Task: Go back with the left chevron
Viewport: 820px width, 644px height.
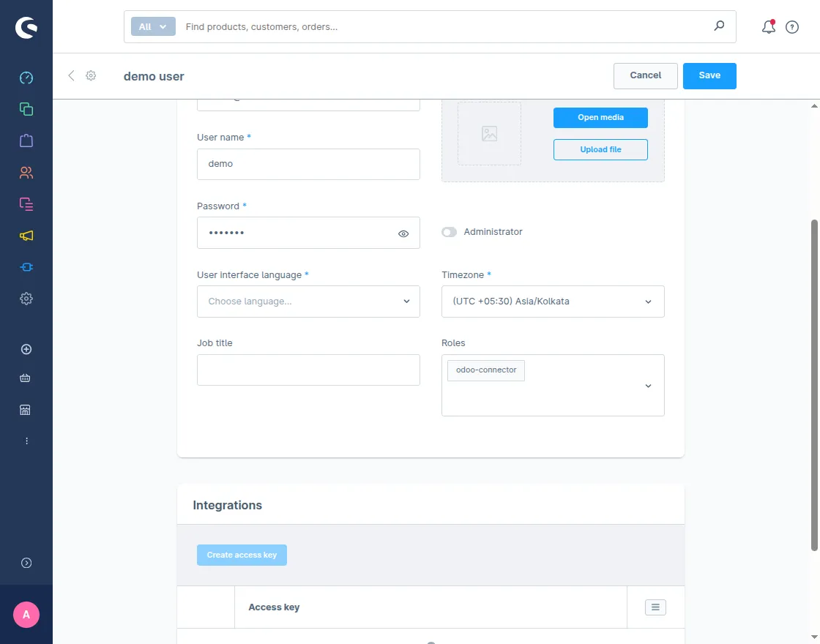Action: 71,76
